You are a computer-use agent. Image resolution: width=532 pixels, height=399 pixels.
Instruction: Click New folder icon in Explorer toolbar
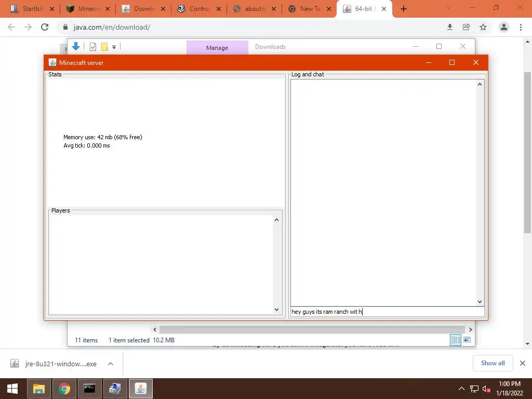[104, 47]
